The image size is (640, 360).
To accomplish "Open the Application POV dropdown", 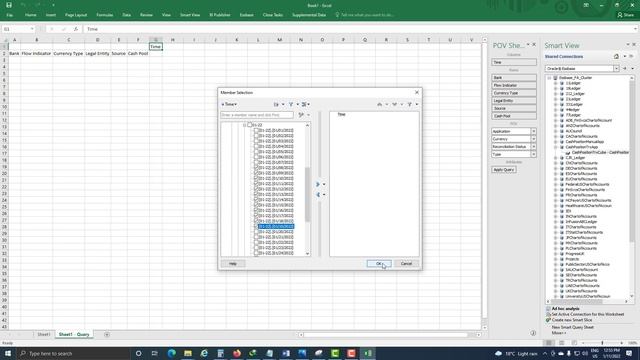I will coord(533,131).
